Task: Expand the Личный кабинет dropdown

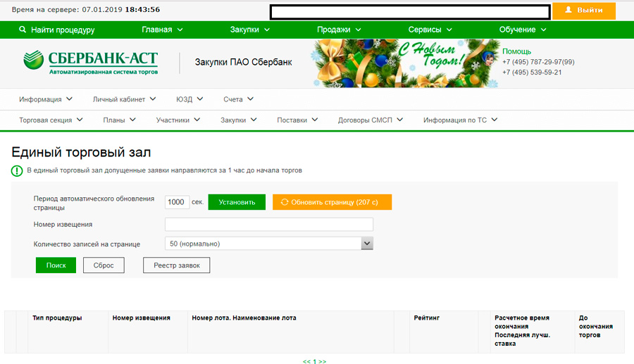Action: [124, 99]
